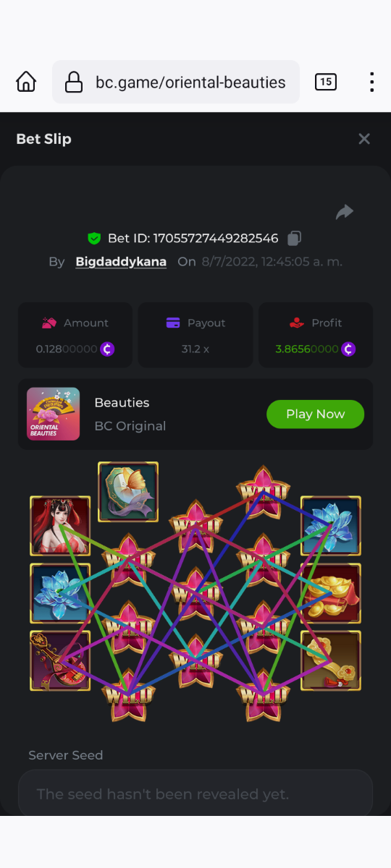Open the Oriental Beauties game thumbnail

click(x=53, y=414)
